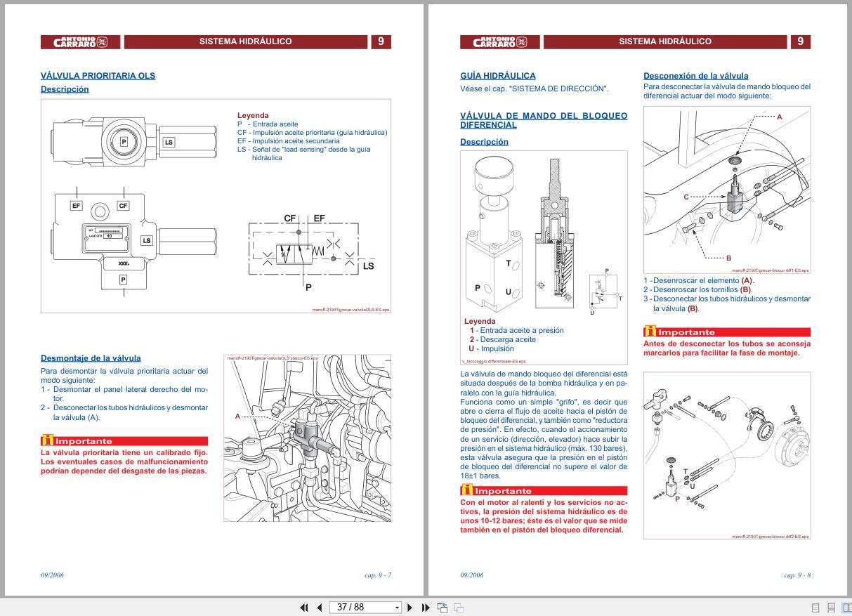Switch to facing pages layout
This screenshot has height=616, width=852.
click(846, 608)
